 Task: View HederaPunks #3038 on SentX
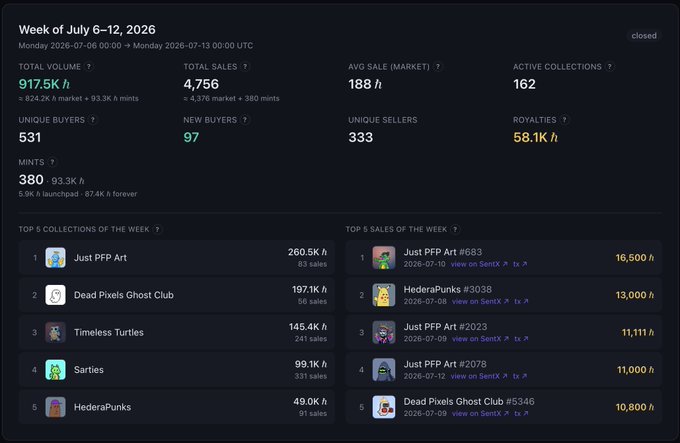click(x=480, y=301)
